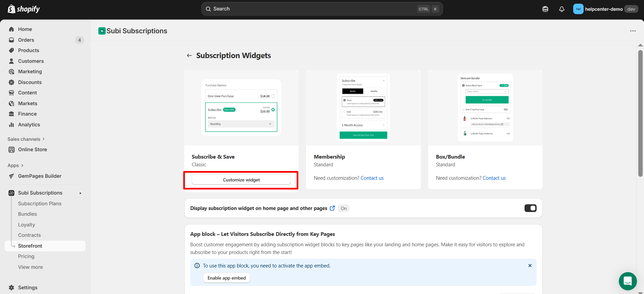This screenshot has height=294, width=644.
Task: Click the external link icon beside display widget text
Action: pos(332,208)
